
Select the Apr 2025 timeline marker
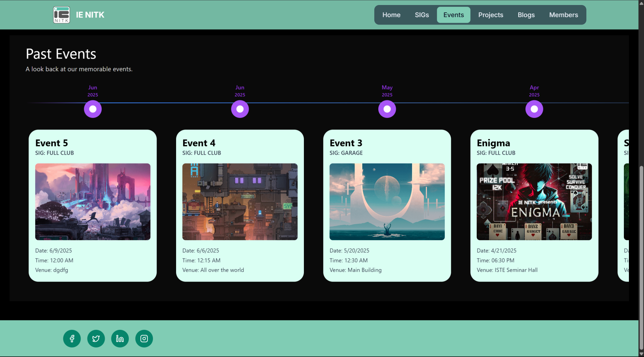(x=534, y=109)
